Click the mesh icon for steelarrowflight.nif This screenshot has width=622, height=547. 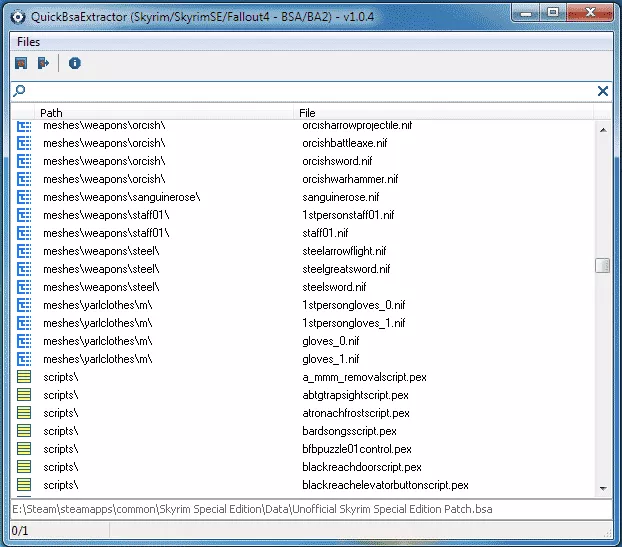(x=24, y=251)
